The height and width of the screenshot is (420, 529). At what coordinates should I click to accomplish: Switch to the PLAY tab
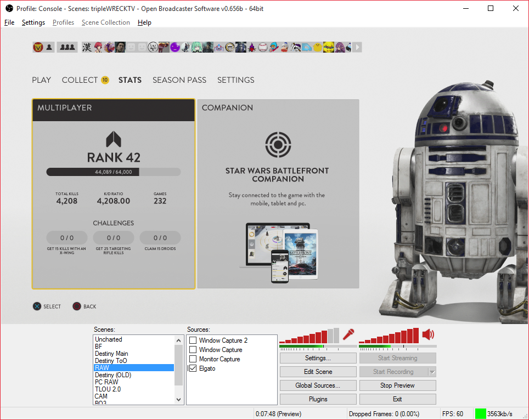tap(42, 80)
